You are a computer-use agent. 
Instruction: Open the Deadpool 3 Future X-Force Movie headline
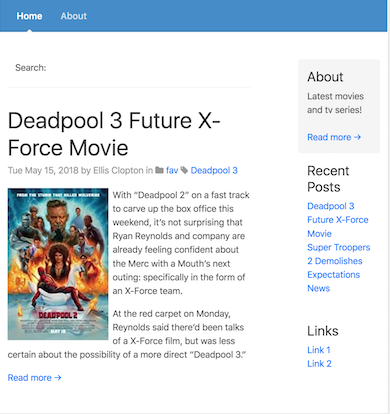pyautogui.click(x=114, y=134)
